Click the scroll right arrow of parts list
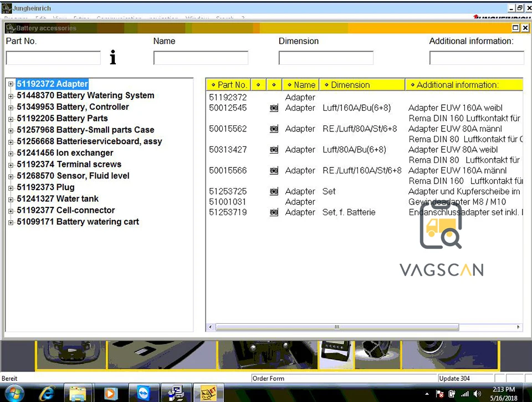This screenshot has height=402, width=532. point(518,327)
